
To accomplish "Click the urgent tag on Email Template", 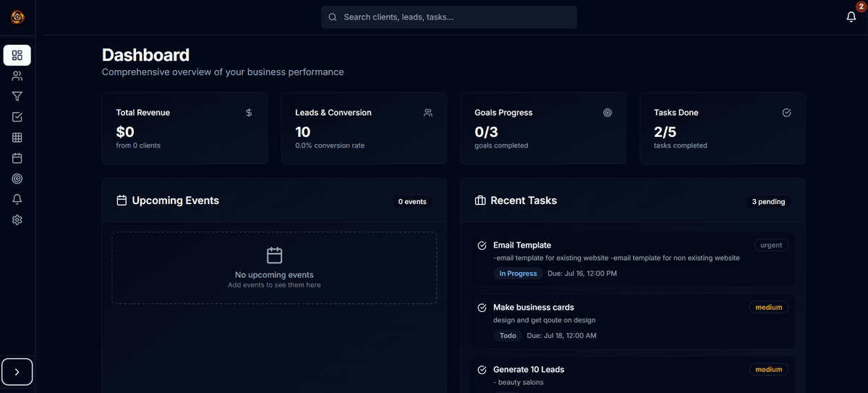I will click(x=771, y=245).
